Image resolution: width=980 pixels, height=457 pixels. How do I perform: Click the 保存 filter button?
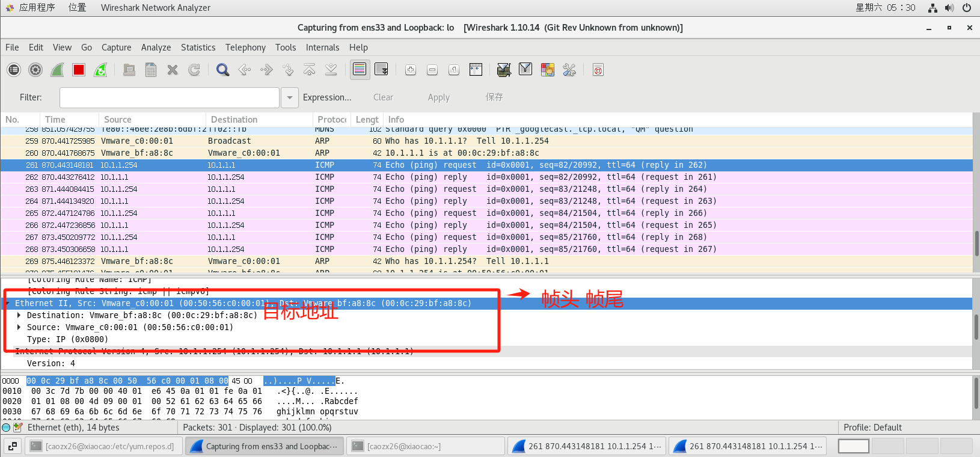tap(494, 97)
